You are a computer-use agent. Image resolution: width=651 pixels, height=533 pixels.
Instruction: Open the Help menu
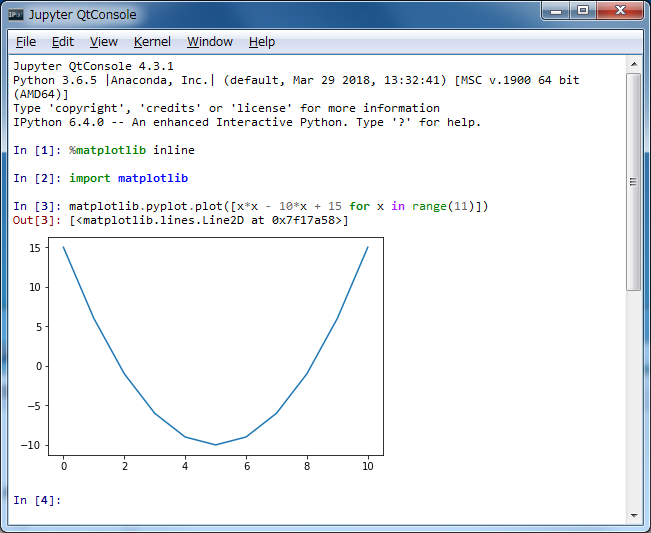pyautogui.click(x=262, y=42)
